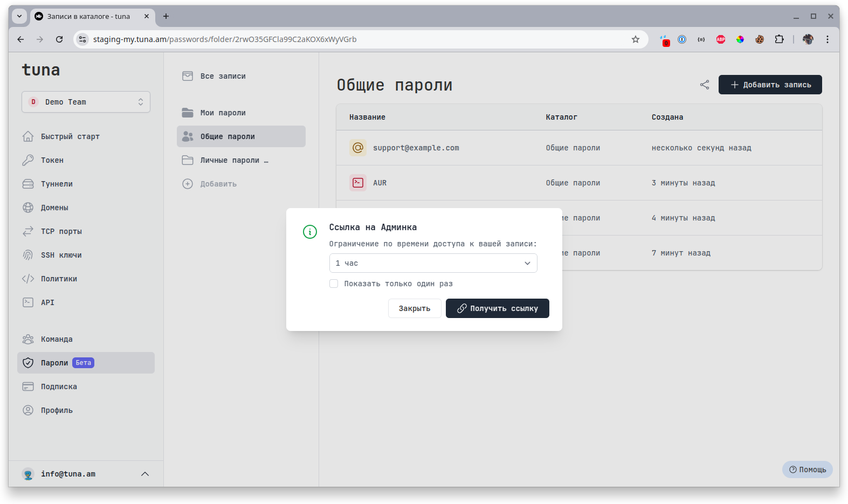Open Все записи in the folder list
This screenshot has width=848, height=504.
click(223, 76)
